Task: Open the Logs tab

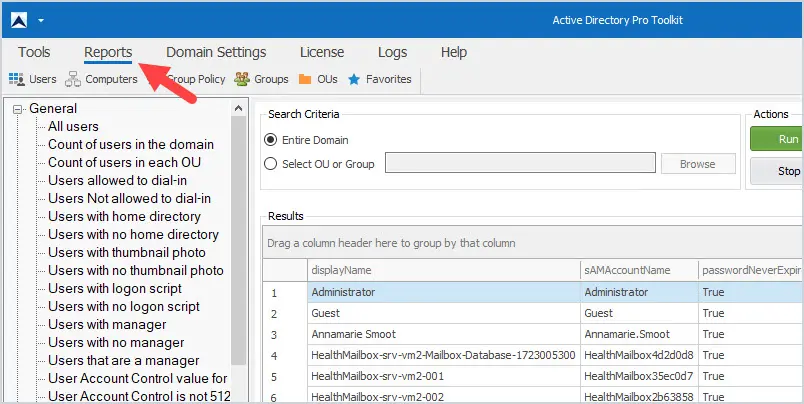Action: [392, 52]
